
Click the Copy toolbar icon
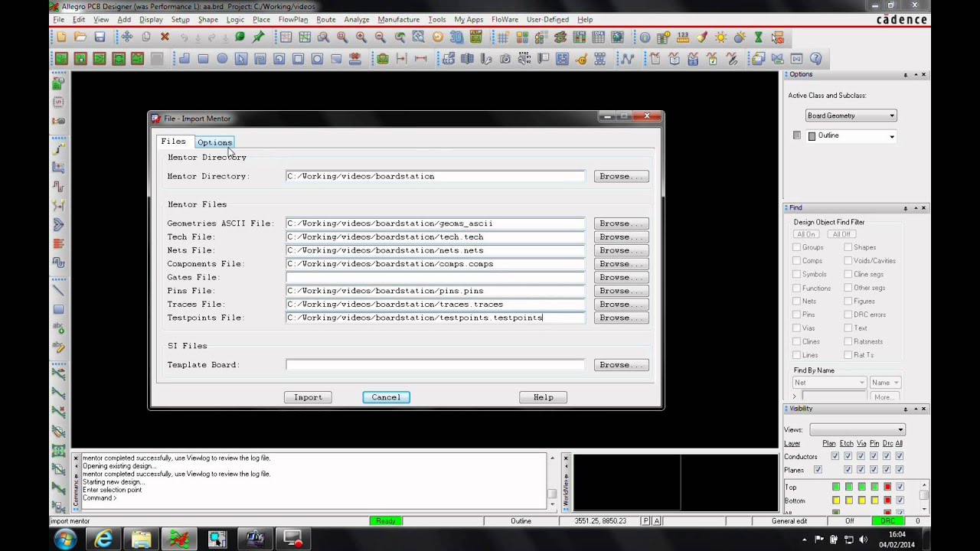click(145, 37)
